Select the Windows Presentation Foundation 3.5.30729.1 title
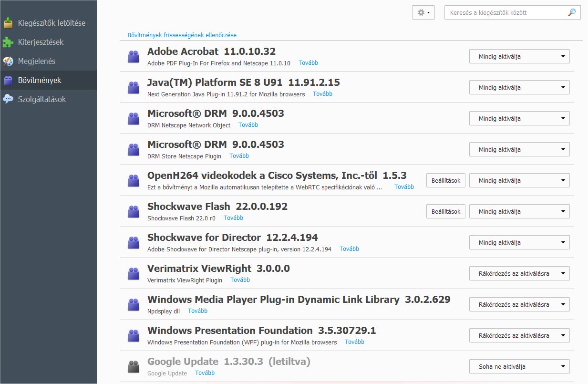588x384 pixels. (262, 331)
